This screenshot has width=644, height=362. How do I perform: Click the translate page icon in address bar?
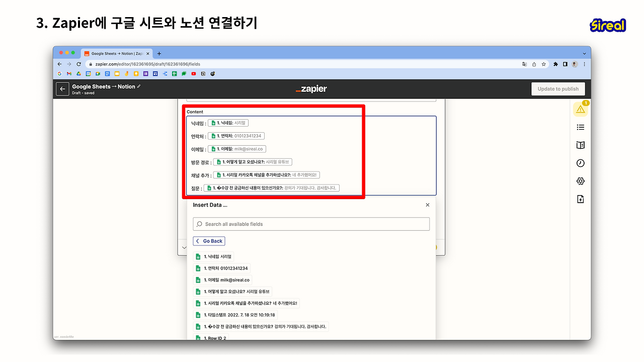point(525,64)
